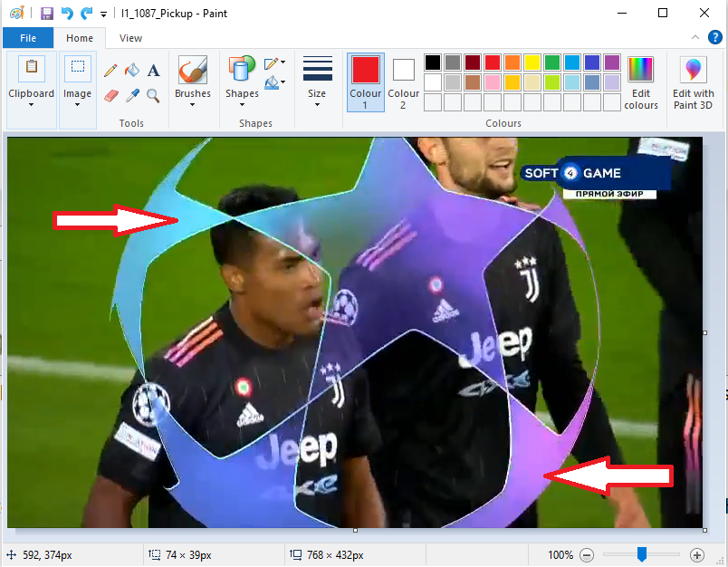The height and width of the screenshot is (567, 728).
Task: Pick the white colour swatch
Action: (433, 82)
